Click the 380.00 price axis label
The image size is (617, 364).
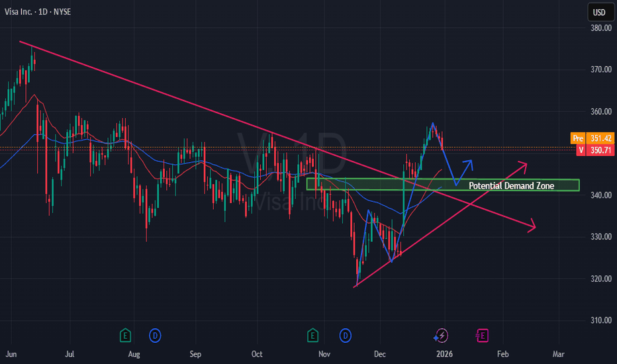(x=601, y=28)
